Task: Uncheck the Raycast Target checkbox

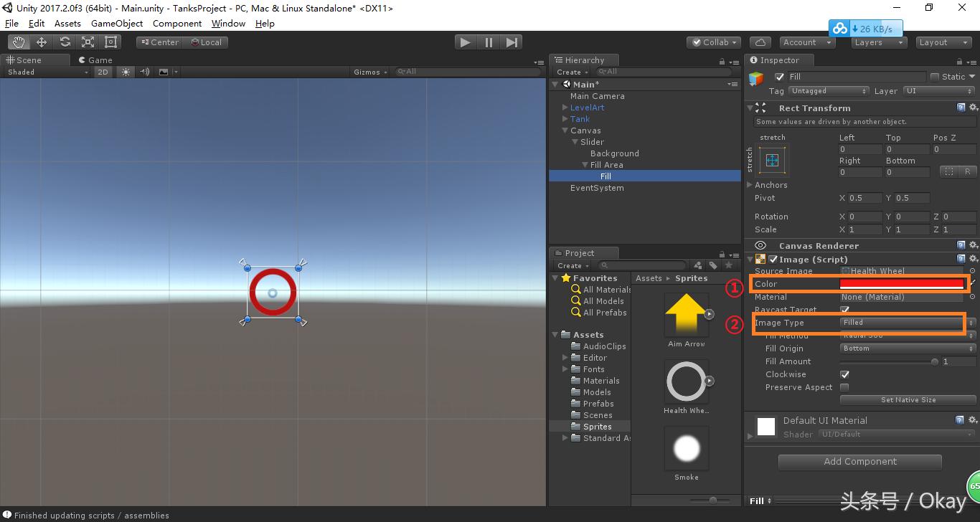Action: pyautogui.click(x=844, y=309)
